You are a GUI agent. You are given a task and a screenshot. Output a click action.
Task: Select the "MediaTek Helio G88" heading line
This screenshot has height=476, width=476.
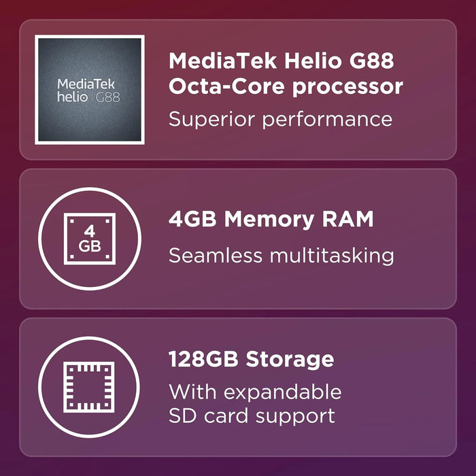point(281,61)
